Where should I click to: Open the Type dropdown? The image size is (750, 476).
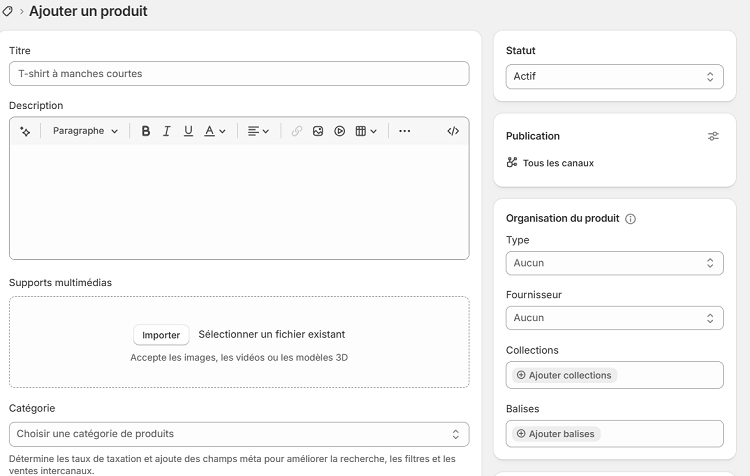pos(615,263)
